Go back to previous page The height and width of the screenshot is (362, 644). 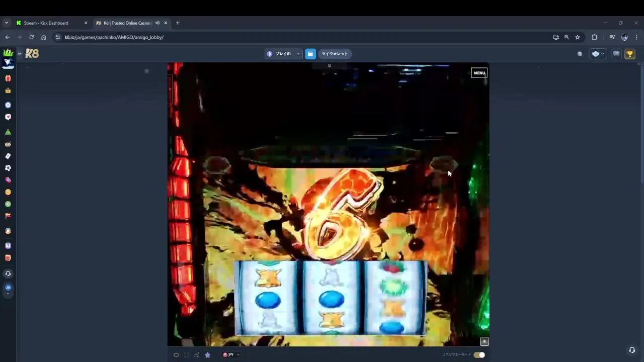click(x=7, y=37)
